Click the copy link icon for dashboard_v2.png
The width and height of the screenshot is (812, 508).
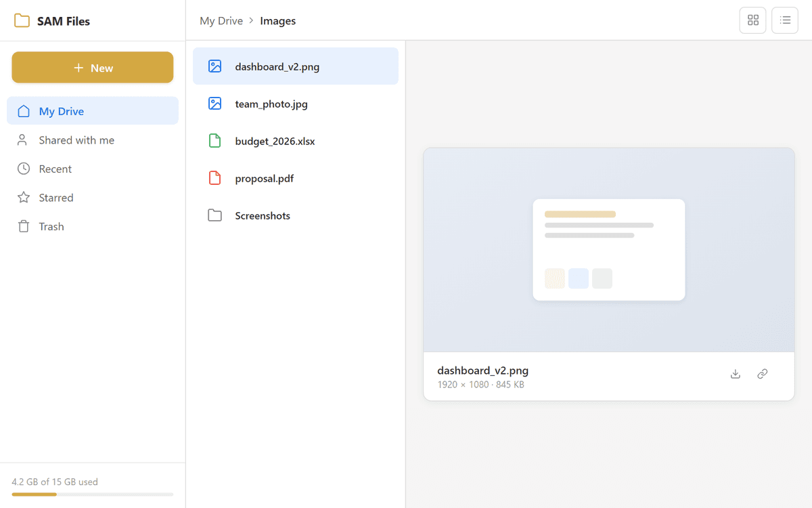point(762,373)
